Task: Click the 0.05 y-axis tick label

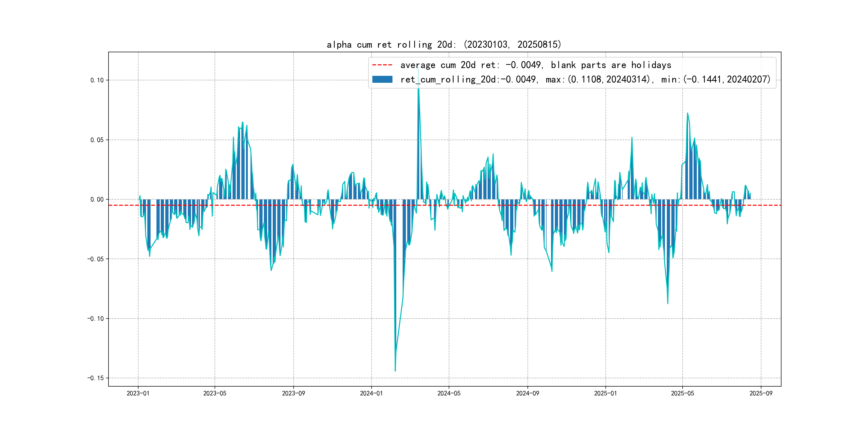Action: [x=97, y=140]
